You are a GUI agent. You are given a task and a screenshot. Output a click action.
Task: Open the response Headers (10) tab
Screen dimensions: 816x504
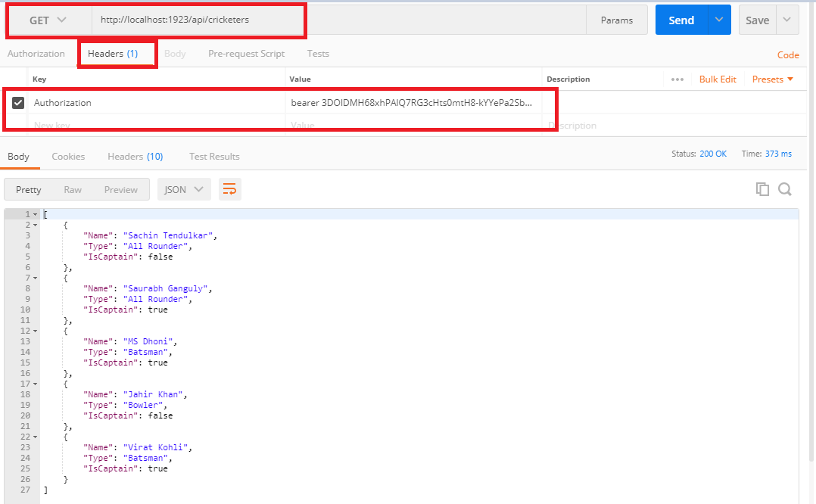pos(135,157)
